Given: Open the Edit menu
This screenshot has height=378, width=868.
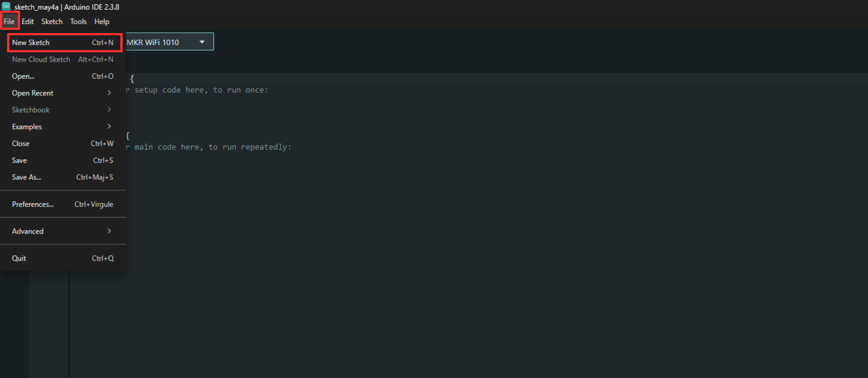Looking at the screenshot, I should click(x=28, y=22).
